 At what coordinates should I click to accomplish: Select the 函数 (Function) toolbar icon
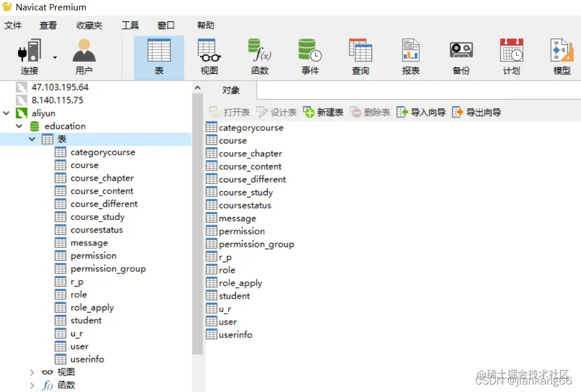point(260,57)
